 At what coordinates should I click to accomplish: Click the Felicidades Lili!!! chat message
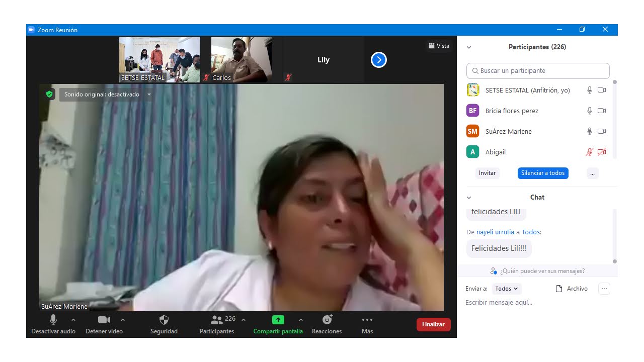pyautogui.click(x=499, y=248)
